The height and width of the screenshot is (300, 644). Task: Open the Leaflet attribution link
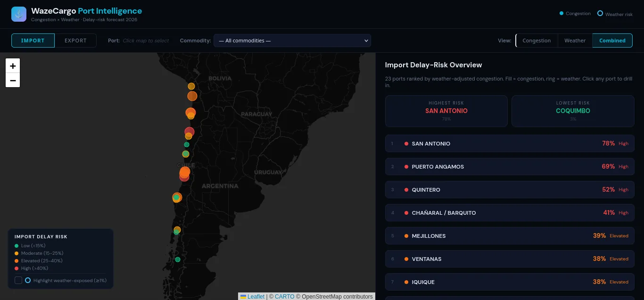pyautogui.click(x=252, y=297)
